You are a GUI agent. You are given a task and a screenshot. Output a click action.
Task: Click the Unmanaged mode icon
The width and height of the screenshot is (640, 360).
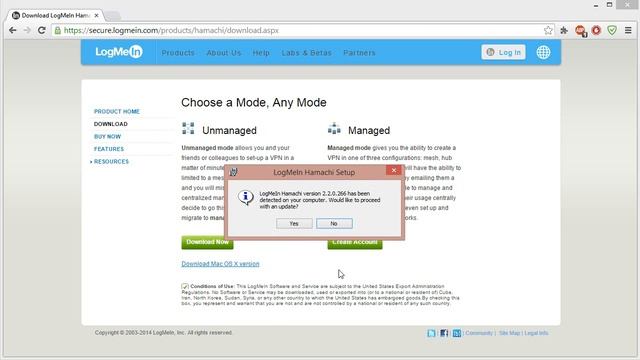[x=188, y=128]
